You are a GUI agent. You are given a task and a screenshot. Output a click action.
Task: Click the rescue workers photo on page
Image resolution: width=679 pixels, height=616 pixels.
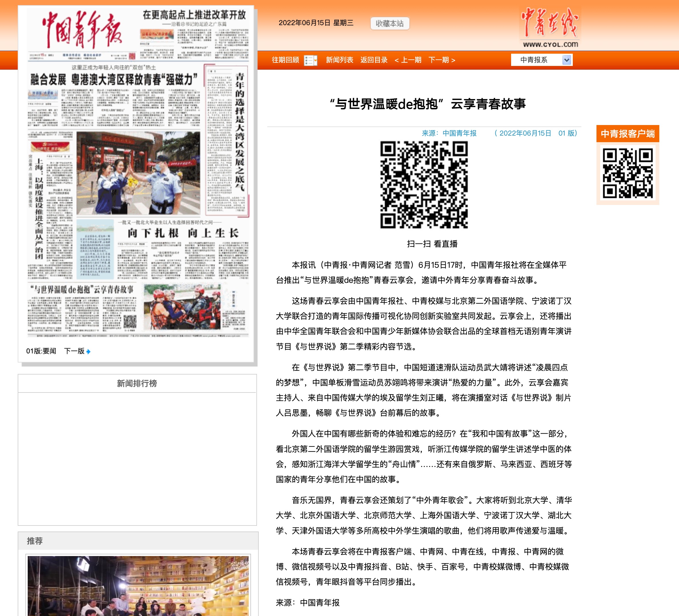click(182, 307)
